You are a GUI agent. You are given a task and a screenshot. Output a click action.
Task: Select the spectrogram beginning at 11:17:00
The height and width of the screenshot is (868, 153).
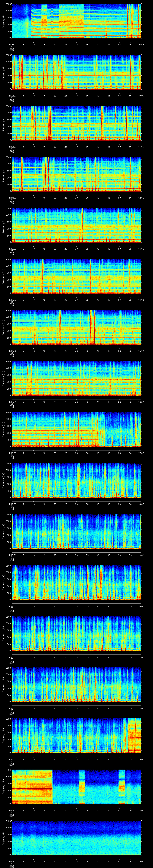coord(76,481)
